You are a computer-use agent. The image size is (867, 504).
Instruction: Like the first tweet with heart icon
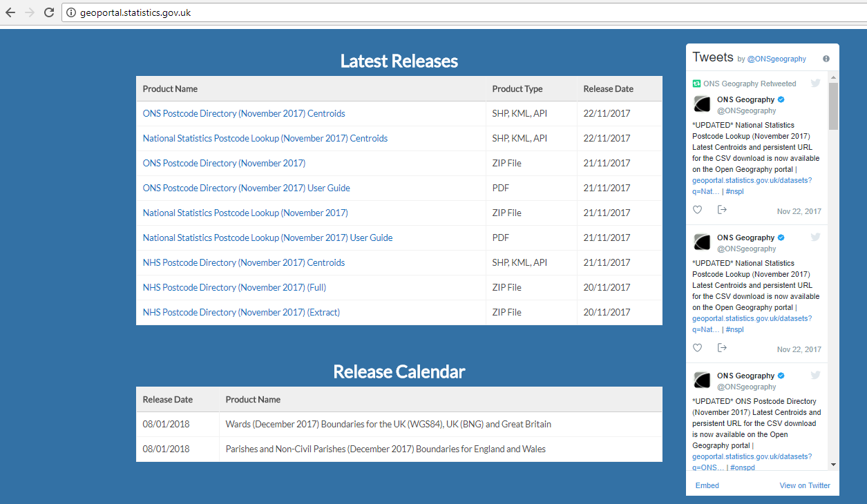click(x=698, y=210)
